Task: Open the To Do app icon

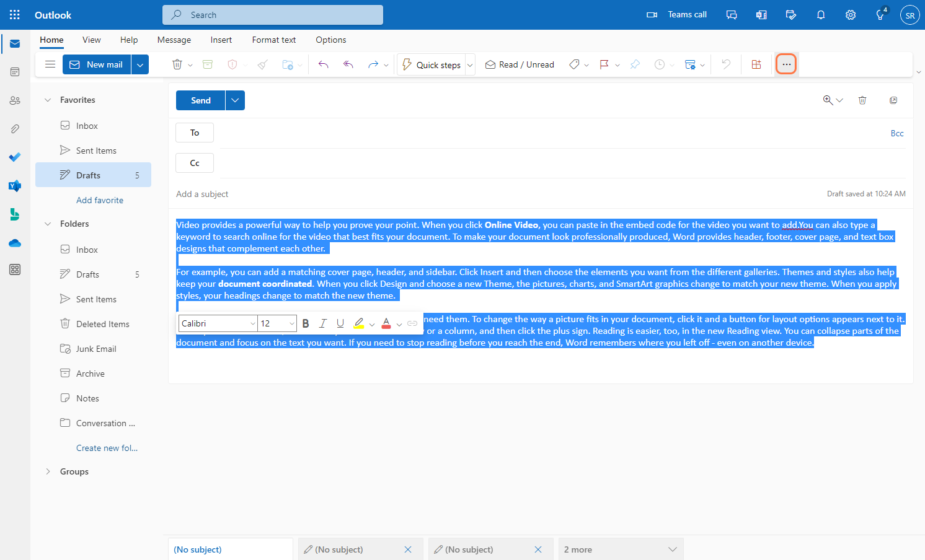Action: [15, 157]
